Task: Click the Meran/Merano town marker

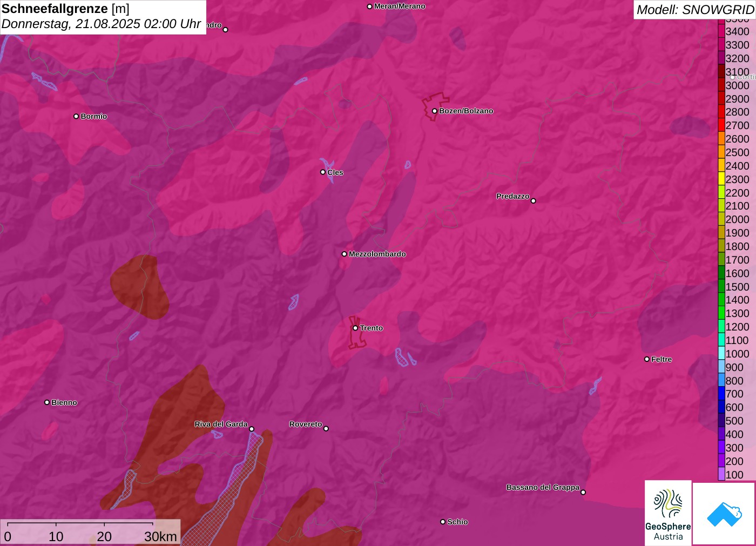Action: [x=369, y=6]
